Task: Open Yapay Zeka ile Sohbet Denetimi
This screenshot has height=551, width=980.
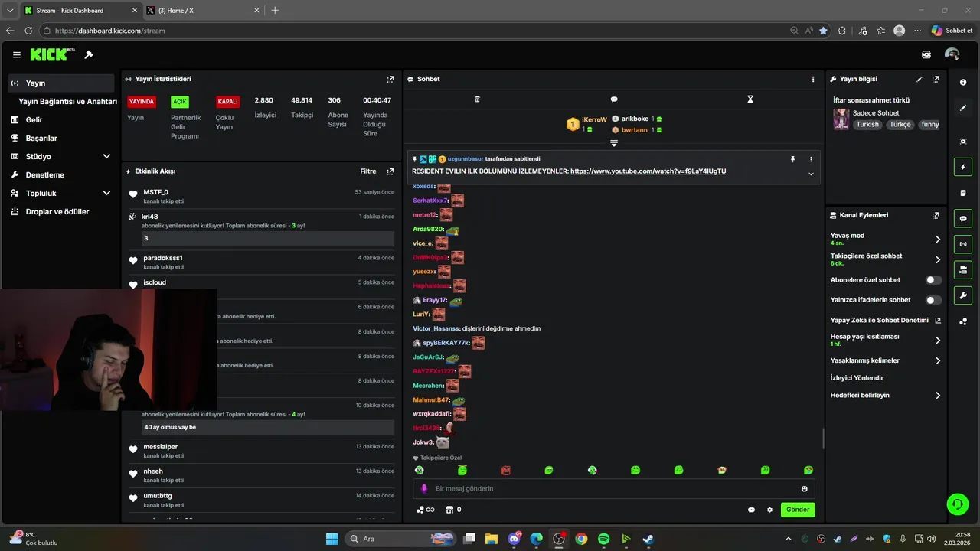Action: coord(886,321)
